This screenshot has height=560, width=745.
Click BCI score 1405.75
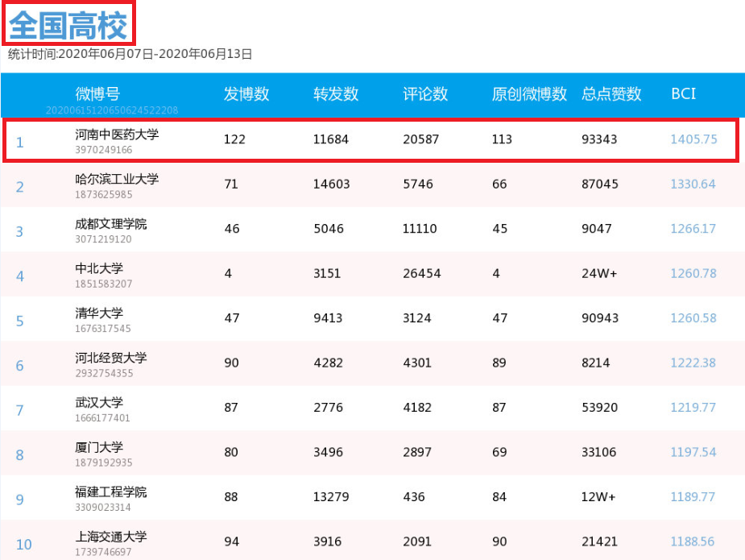coord(693,139)
